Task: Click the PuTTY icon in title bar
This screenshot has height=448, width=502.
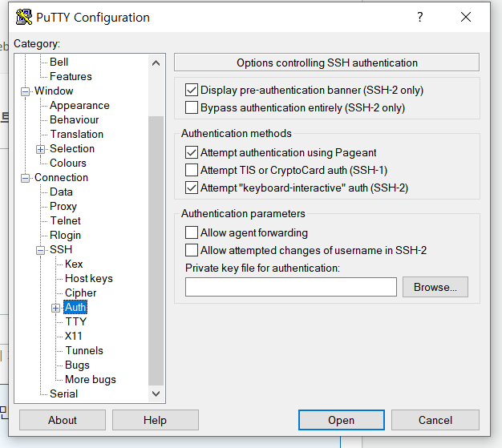Action: (24, 17)
